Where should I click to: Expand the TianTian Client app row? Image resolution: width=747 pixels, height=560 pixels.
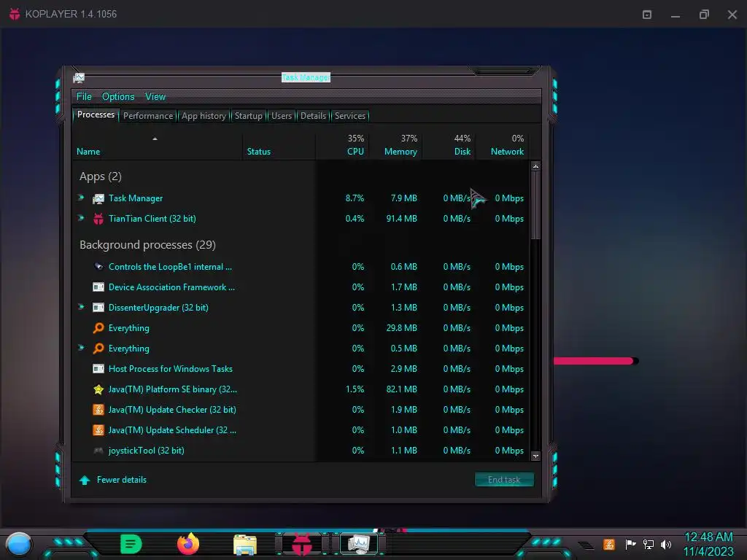81,218
